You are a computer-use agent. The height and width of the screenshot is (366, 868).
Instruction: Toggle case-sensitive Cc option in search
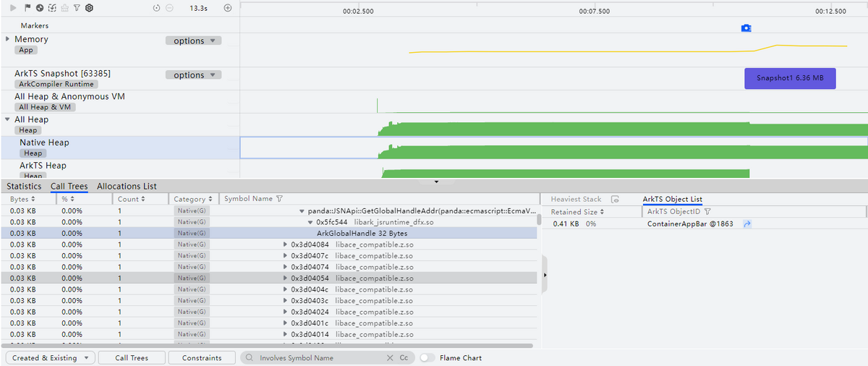coord(404,358)
